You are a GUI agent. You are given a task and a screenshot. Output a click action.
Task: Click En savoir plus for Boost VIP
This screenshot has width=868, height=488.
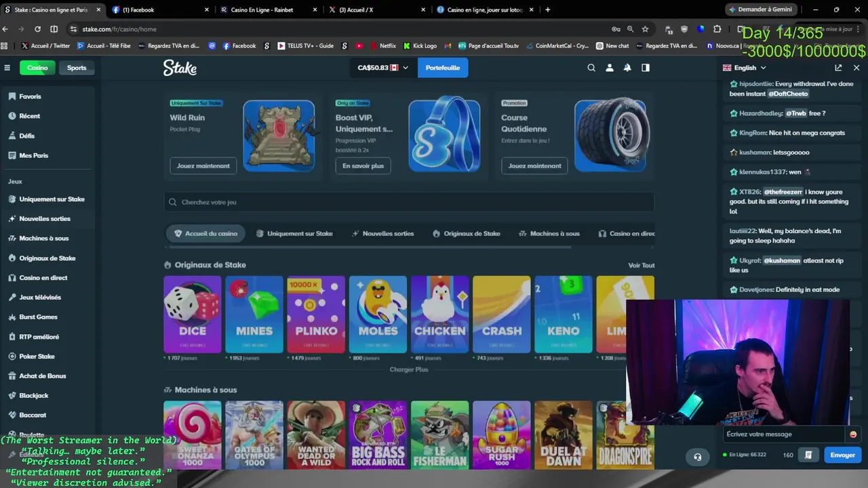click(x=363, y=165)
